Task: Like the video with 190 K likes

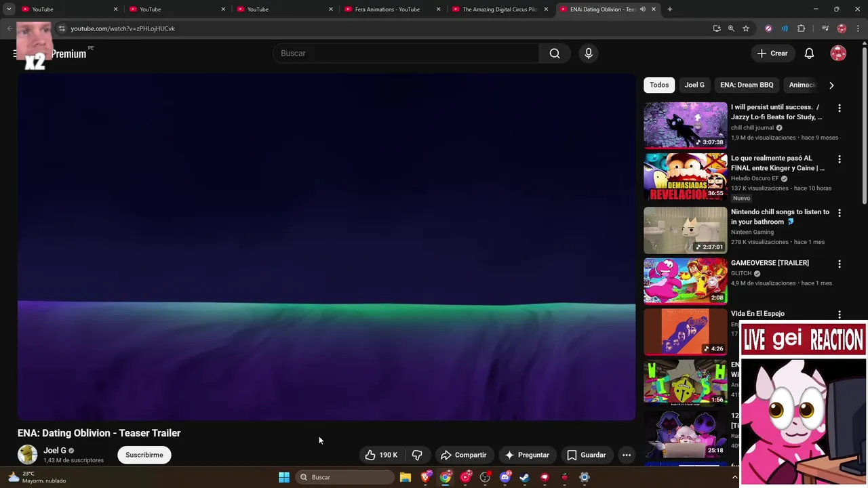Action: coord(381,455)
